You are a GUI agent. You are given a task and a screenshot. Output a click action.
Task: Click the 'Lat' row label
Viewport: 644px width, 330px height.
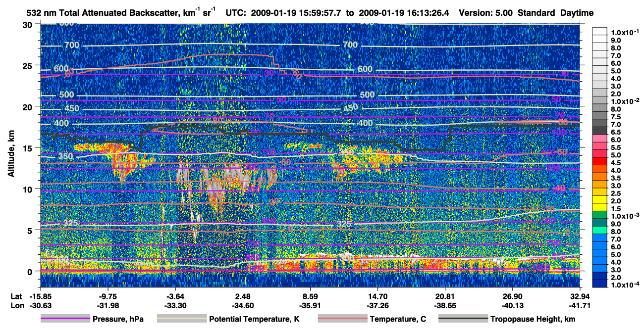(16, 296)
